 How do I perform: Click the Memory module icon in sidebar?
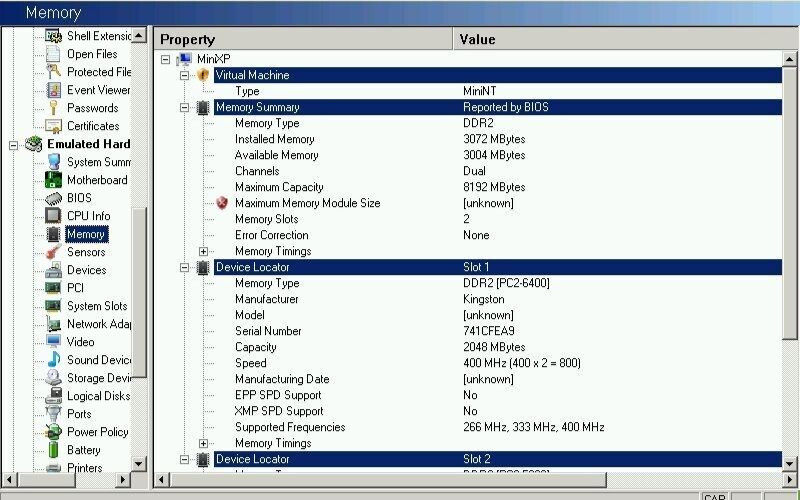tap(53, 234)
